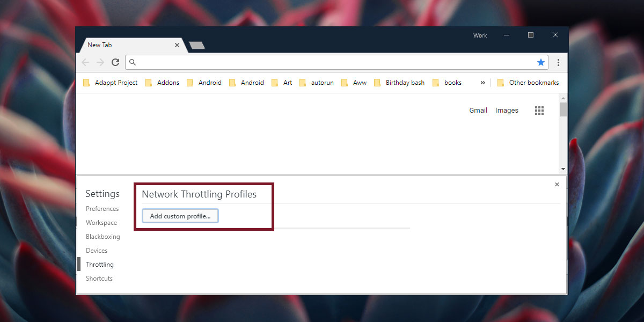644x322 pixels.
Task: Click Add custom profile button
Action: (x=180, y=216)
